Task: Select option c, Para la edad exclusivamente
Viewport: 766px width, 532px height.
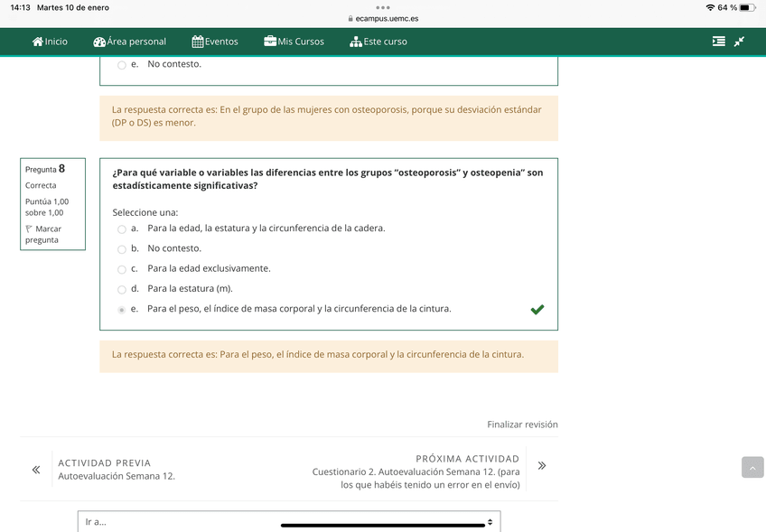Action: click(x=121, y=268)
